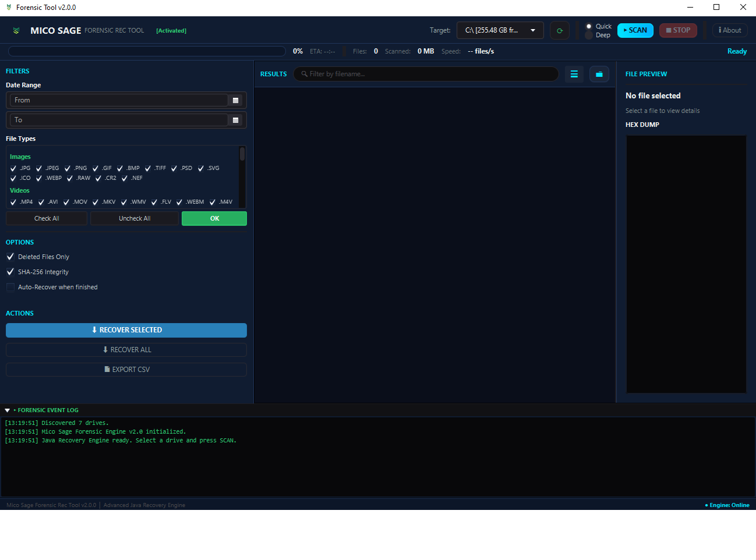Uncheck the .PNG file type
Image resolution: width=756 pixels, height=560 pixels.
tap(68, 168)
